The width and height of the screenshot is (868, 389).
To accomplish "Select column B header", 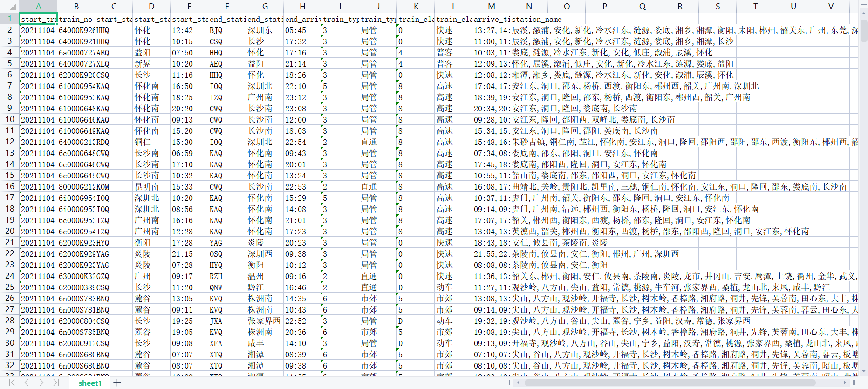I will (76, 7).
